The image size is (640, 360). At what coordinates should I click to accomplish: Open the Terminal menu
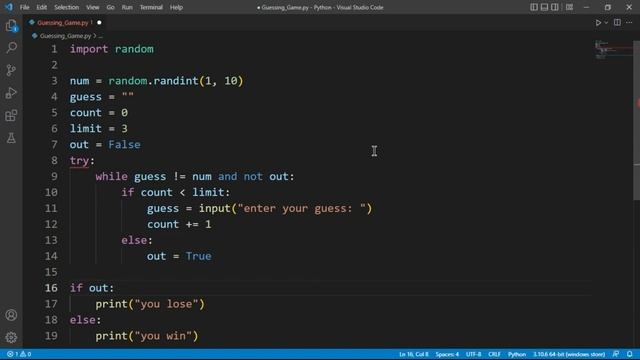(151, 7)
